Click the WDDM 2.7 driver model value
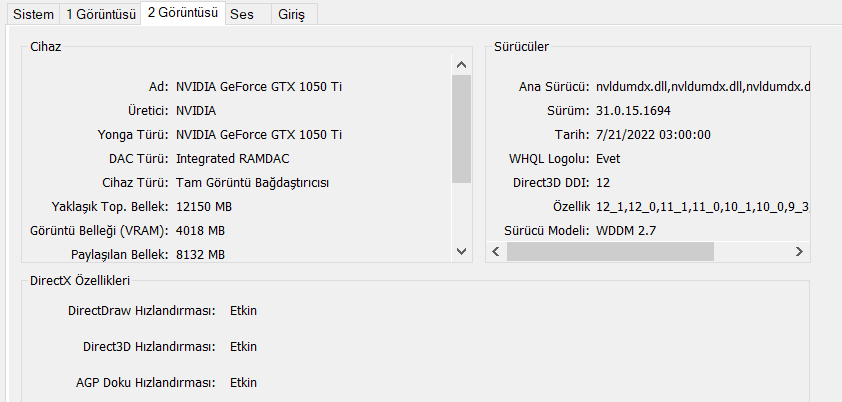This screenshot has width=842, height=402. 626,230
